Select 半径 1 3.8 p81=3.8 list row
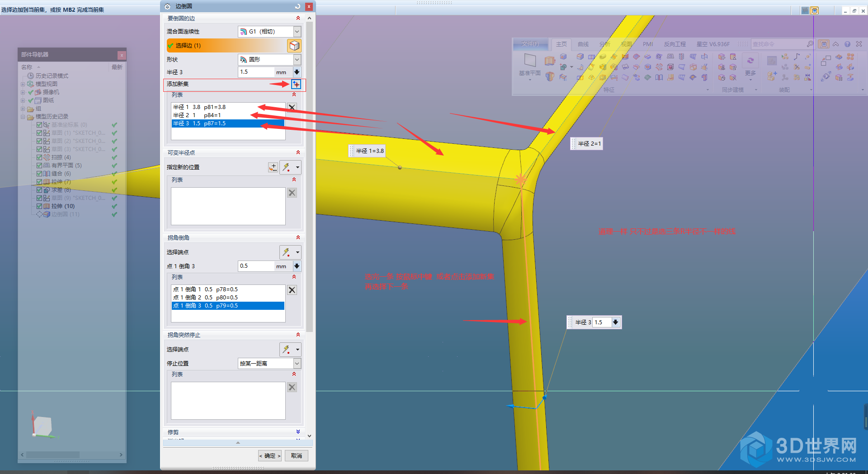 coord(228,107)
